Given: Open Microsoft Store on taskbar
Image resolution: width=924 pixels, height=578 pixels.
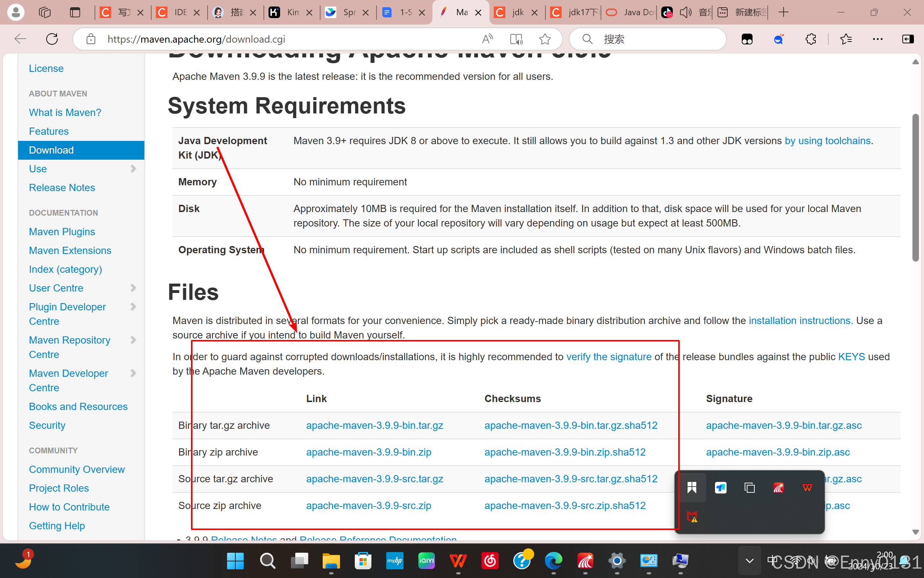Looking at the screenshot, I should click(363, 561).
